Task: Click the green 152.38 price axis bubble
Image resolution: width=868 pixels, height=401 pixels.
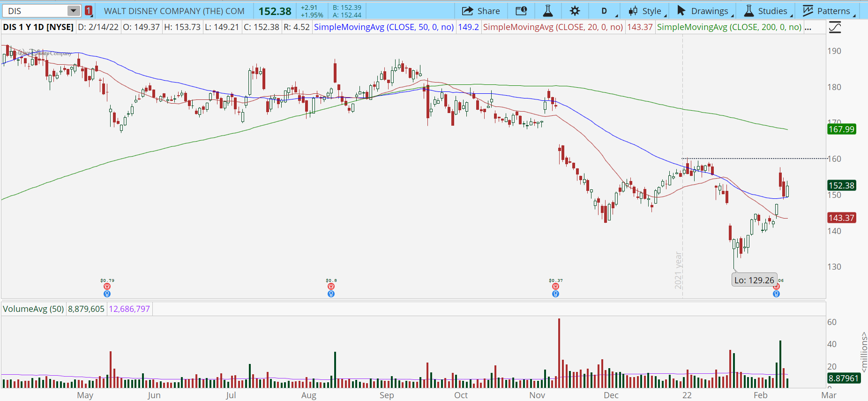Action: click(842, 186)
